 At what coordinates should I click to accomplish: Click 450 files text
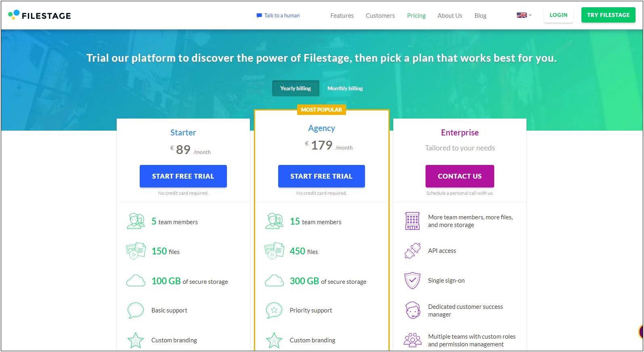tap(304, 251)
